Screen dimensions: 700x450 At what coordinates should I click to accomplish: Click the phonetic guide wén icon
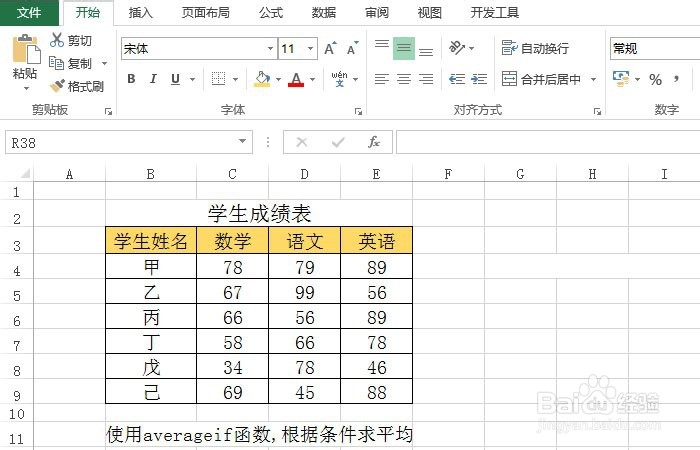point(339,79)
